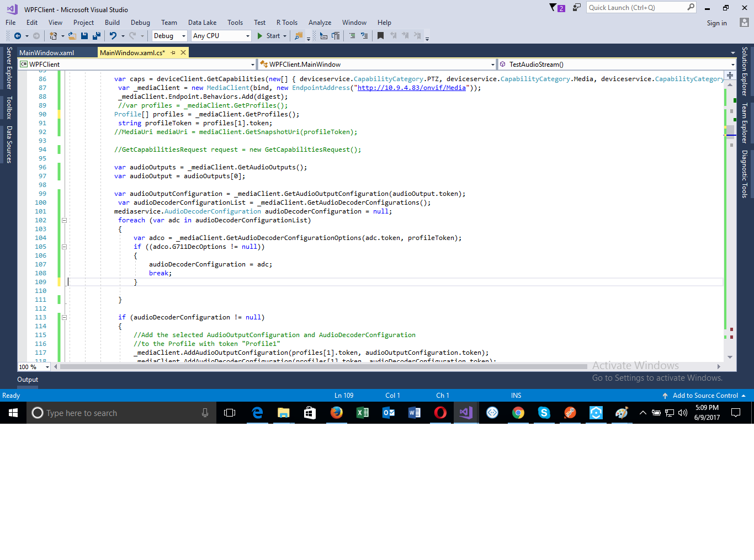
Task: Toggle pin on MainWindow.xaml.cs tab
Action: [x=173, y=52]
